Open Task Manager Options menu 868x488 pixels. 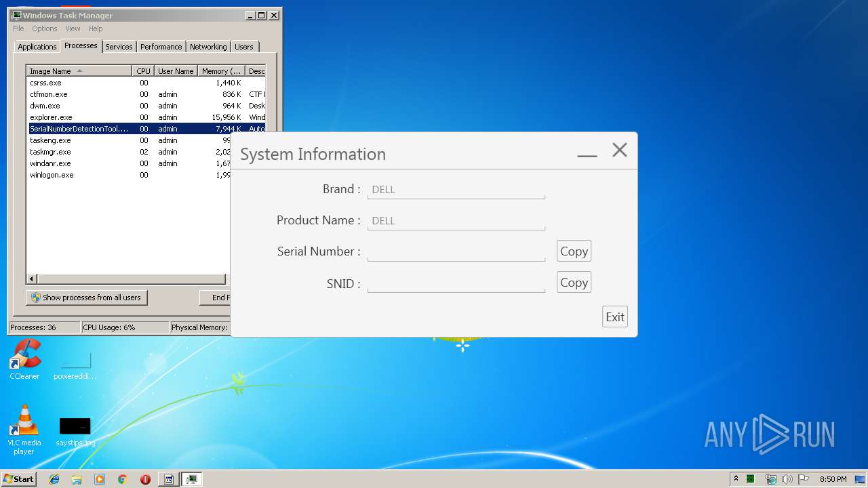[45, 28]
